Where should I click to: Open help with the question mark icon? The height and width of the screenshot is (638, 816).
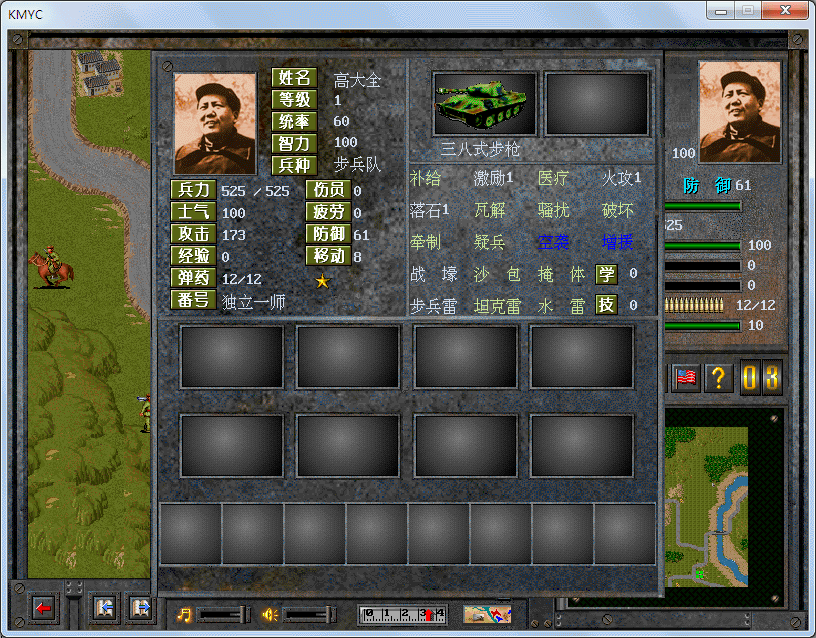click(717, 378)
